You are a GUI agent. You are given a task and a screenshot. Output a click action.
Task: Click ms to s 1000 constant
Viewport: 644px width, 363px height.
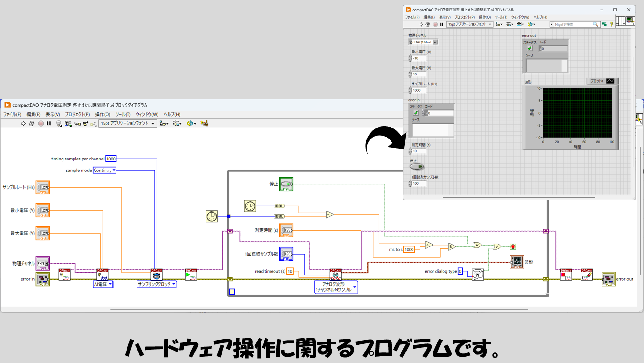pos(409,249)
